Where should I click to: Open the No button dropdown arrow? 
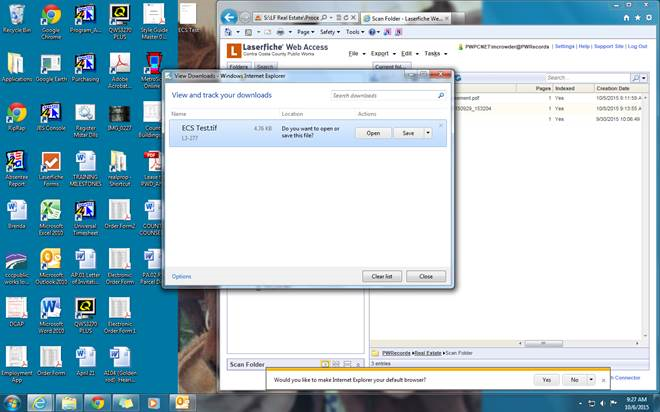[x=592, y=380]
